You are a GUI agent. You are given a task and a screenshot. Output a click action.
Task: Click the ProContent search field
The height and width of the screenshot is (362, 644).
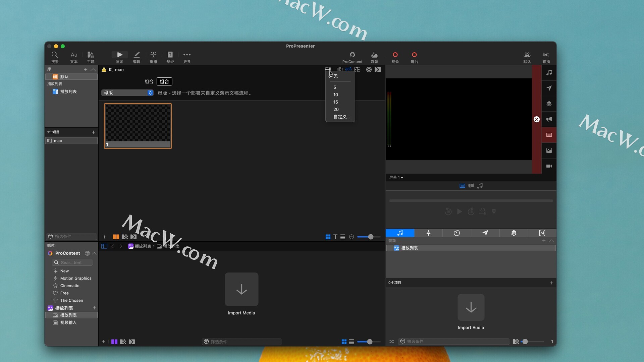[72, 262]
